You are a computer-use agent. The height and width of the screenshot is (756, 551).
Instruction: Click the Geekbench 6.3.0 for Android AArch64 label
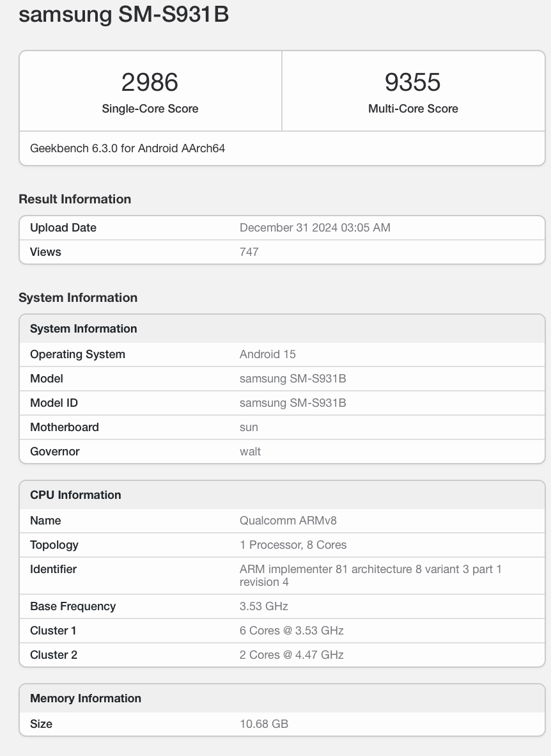point(126,148)
